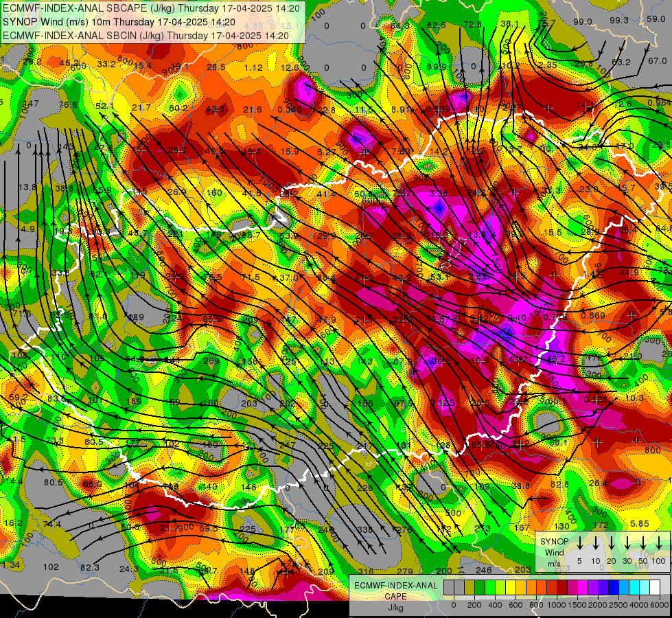The height and width of the screenshot is (618, 672).
Task: Click the map value '63.2'
Action: click(x=621, y=62)
